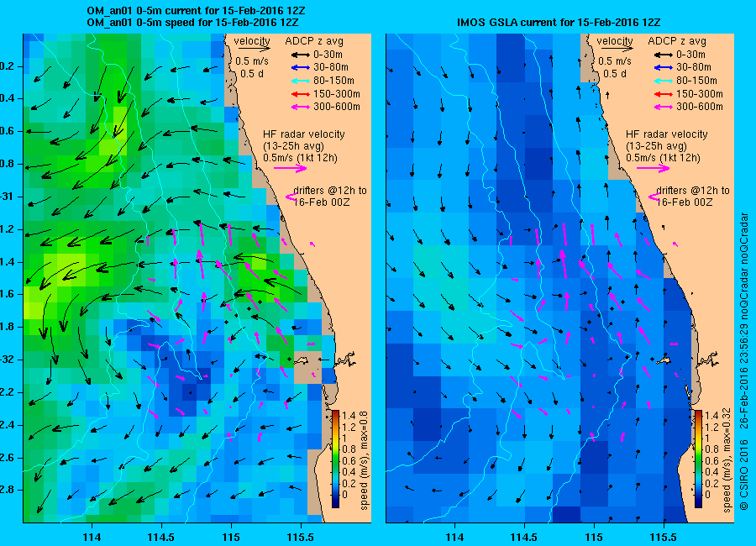756x546 pixels.
Task: Click the '114' longitude tick under left map
Action: 92,537
